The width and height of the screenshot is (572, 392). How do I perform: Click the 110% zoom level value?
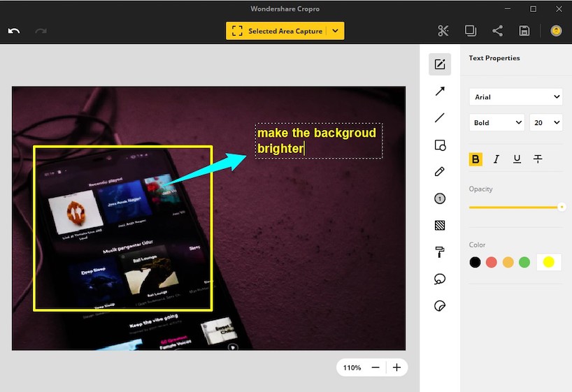coord(352,368)
